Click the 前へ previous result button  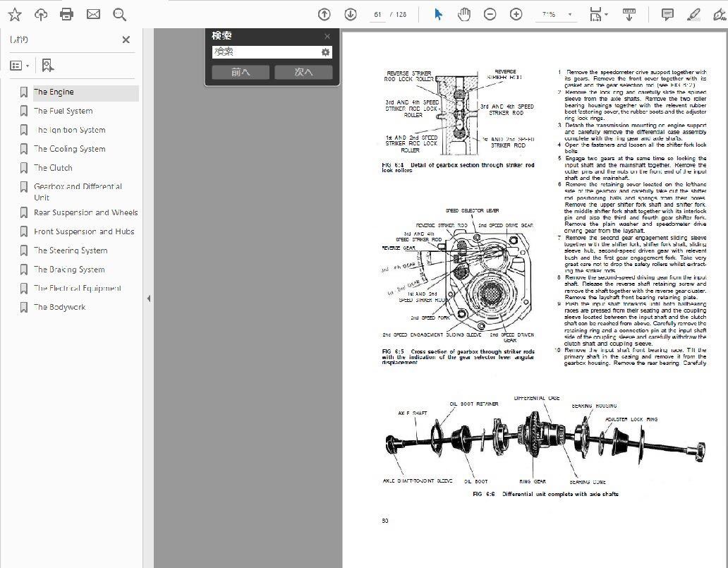coord(241,72)
